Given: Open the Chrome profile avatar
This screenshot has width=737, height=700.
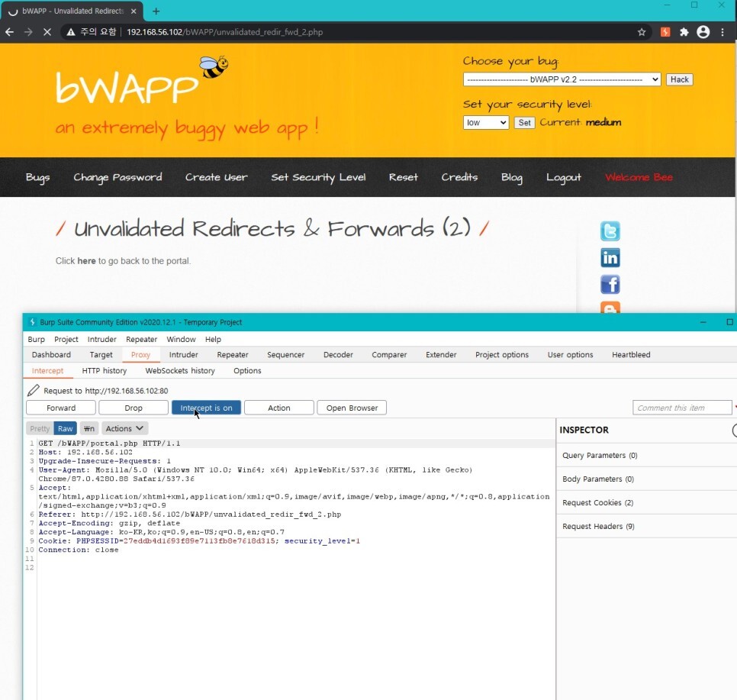Looking at the screenshot, I should coord(703,32).
